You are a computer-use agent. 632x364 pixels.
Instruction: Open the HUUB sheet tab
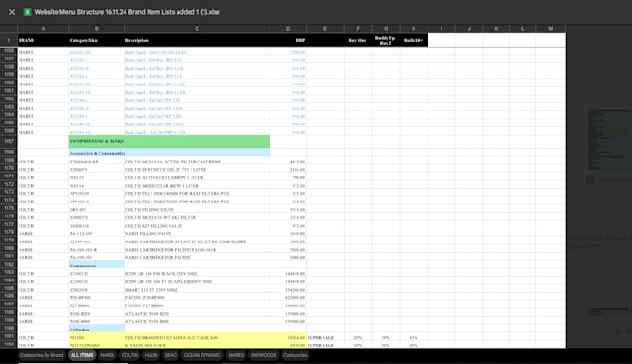[x=151, y=355]
